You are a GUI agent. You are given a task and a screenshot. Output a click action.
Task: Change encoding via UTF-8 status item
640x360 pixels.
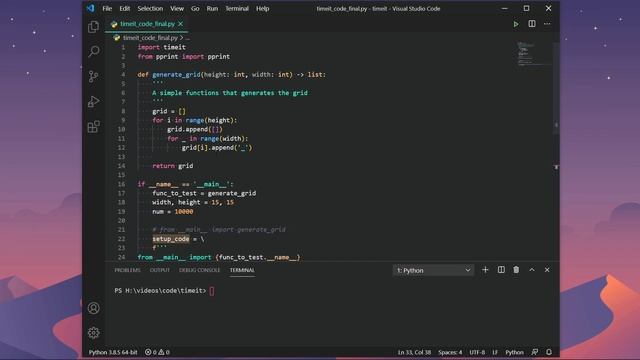tap(477, 352)
